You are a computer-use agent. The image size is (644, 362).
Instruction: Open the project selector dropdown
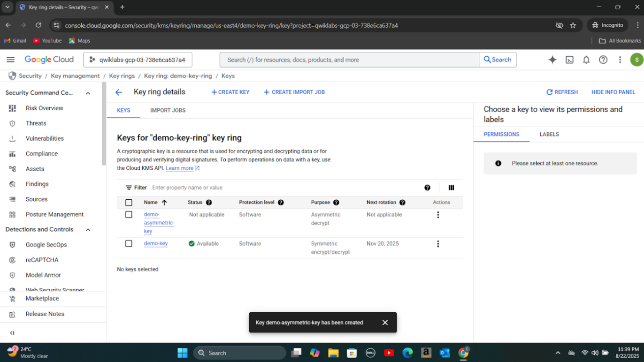[138, 60]
